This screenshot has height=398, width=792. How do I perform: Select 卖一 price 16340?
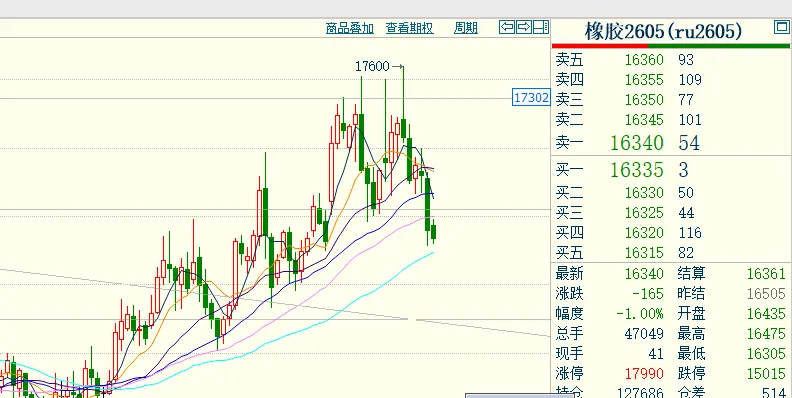637,142
